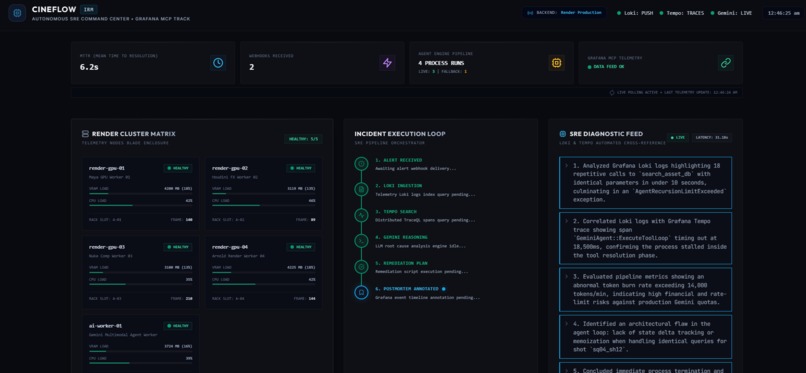Click the INCIDENT EXECUTION LOOP heading
This screenshot has height=373, width=806.
(x=400, y=134)
